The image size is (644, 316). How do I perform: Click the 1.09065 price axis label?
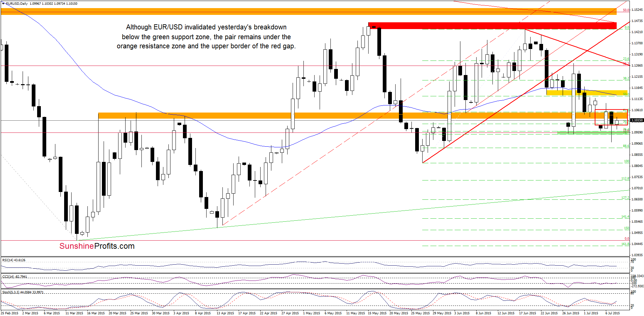coord(637,144)
